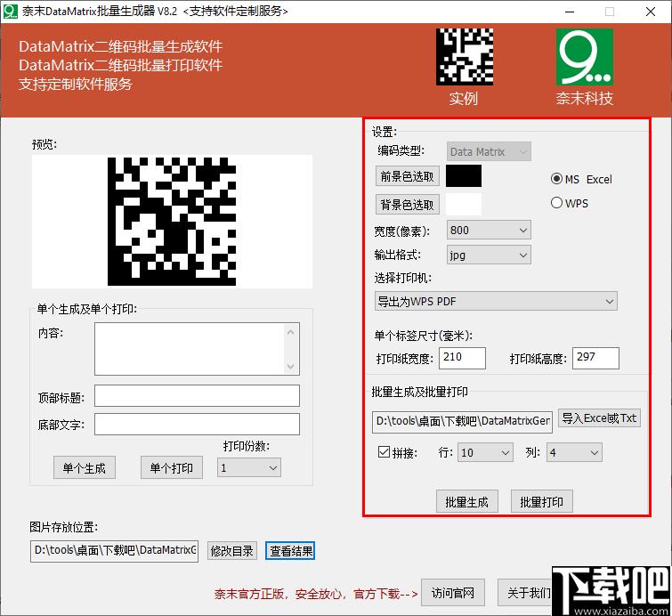Focus the 底部文字 input field
This screenshot has height=616, width=672.
tap(197, 425)
